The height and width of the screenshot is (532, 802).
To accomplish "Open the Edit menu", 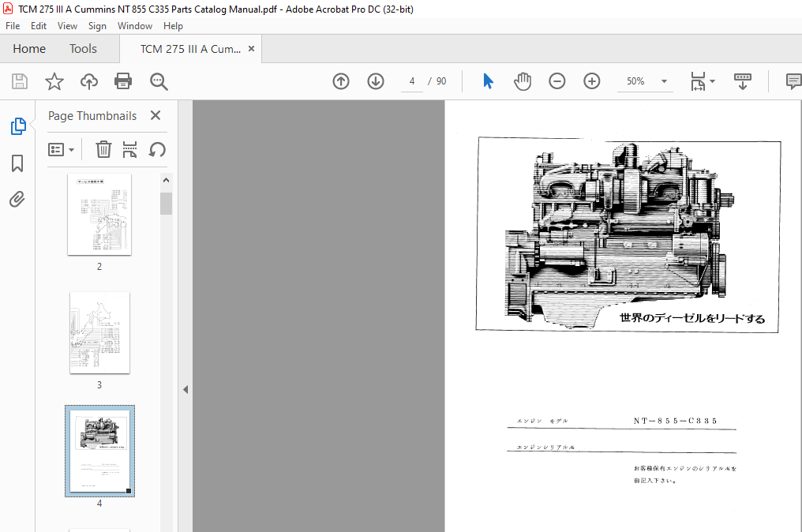I will pos(39,25).
